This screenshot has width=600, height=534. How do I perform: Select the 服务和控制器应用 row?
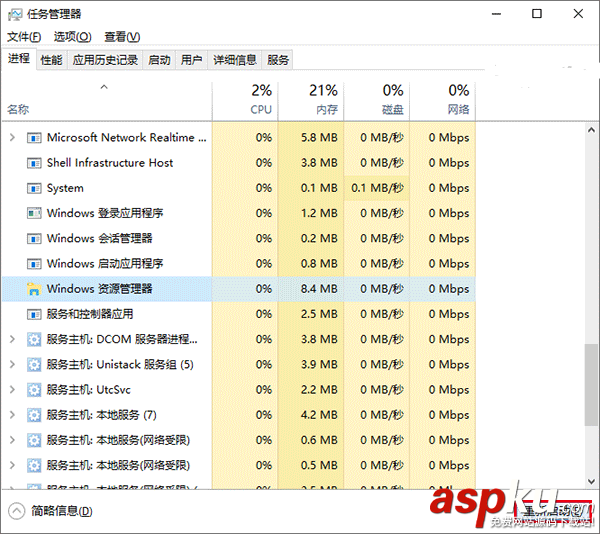239,314
